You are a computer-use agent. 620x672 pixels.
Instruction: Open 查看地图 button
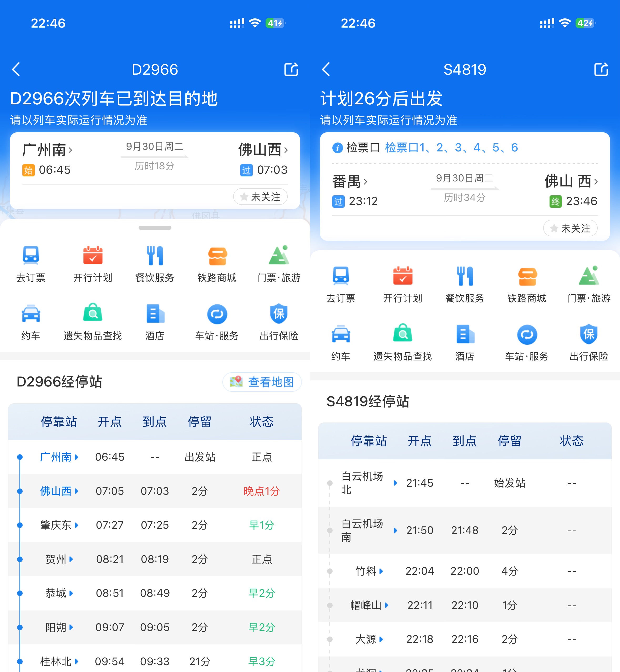point(262,382)
